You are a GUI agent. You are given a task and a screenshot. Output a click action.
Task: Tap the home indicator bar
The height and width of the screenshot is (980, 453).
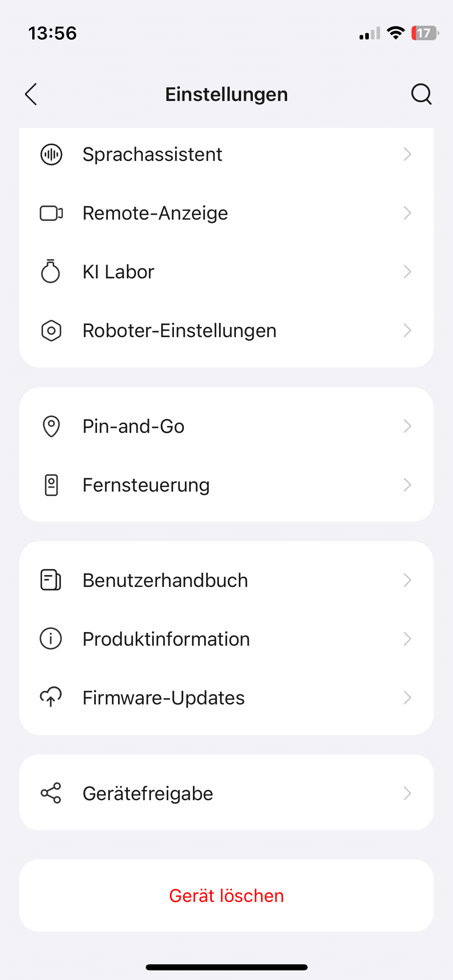click(226, 967)
